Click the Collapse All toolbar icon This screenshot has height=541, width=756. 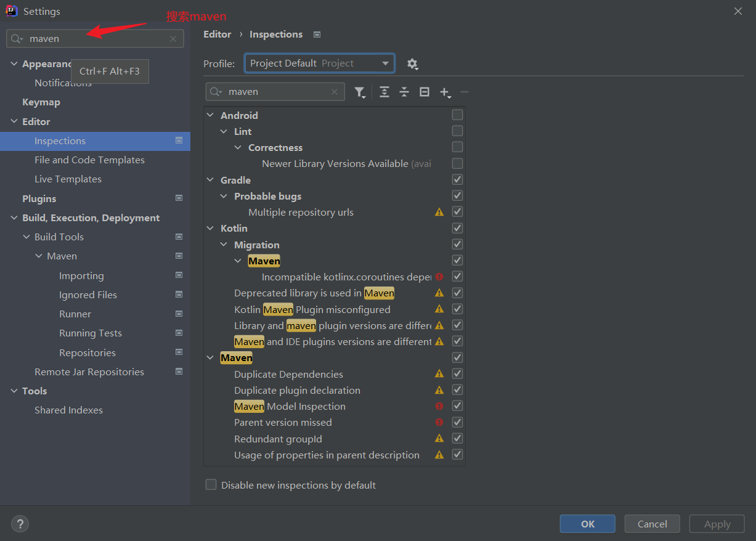point(404,92)
